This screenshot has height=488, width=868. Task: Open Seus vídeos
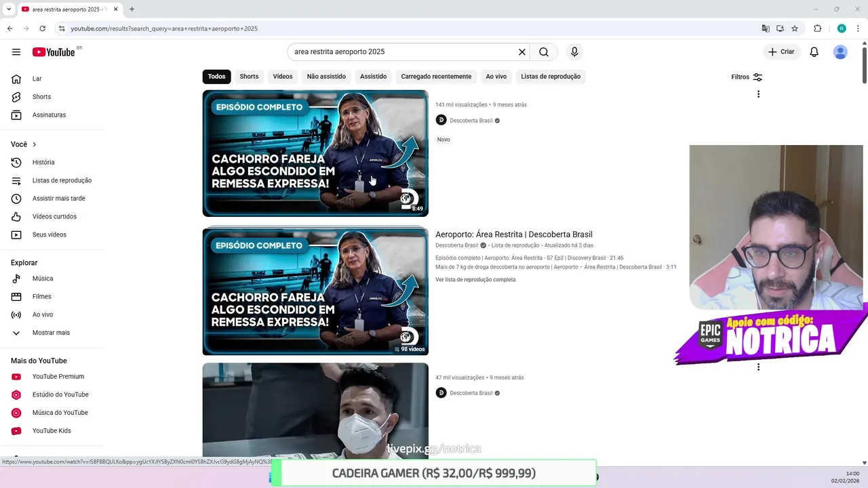tap(52, 235)
